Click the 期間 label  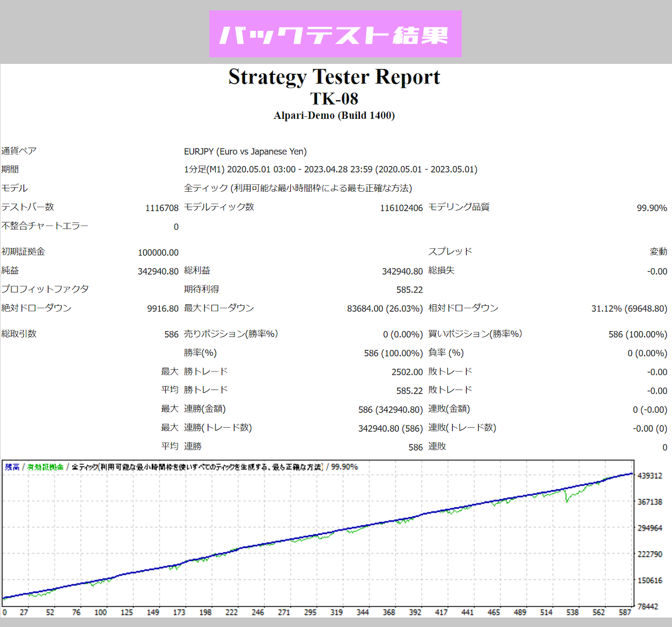[x=10, y=169]
